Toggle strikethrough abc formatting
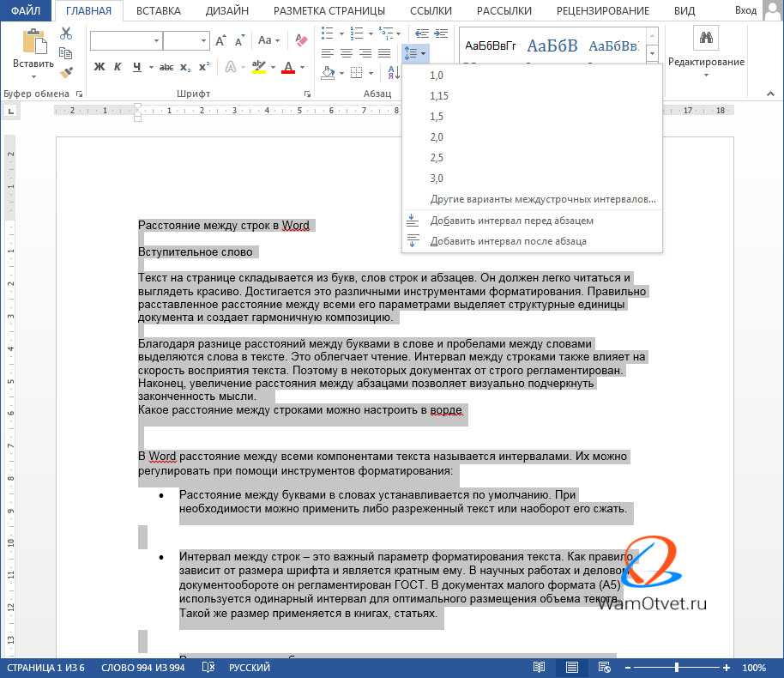 pos(166,67)
